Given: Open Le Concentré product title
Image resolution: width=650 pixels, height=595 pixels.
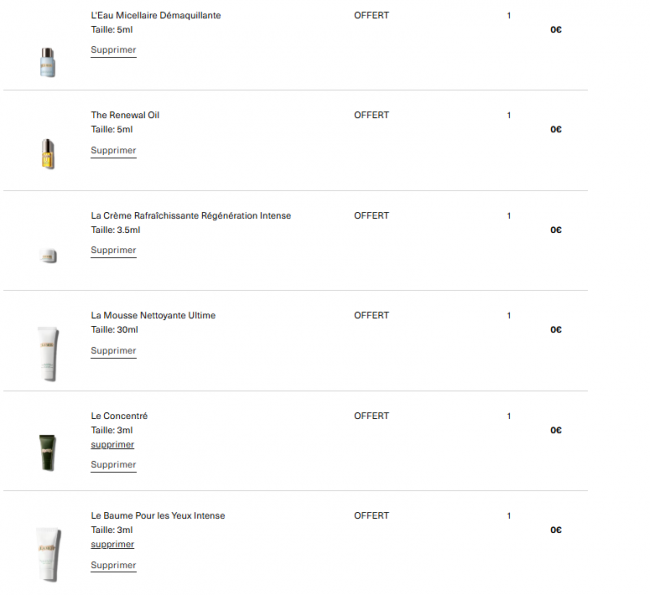Looking at the screenshot, I should point(119,415).
